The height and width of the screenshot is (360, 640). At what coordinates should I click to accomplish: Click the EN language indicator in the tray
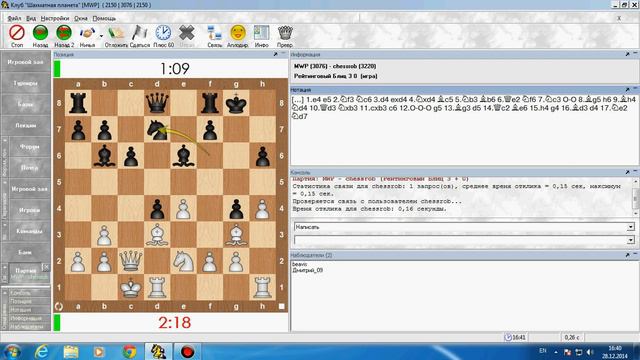pyautogui.click(x=542, y=351)
